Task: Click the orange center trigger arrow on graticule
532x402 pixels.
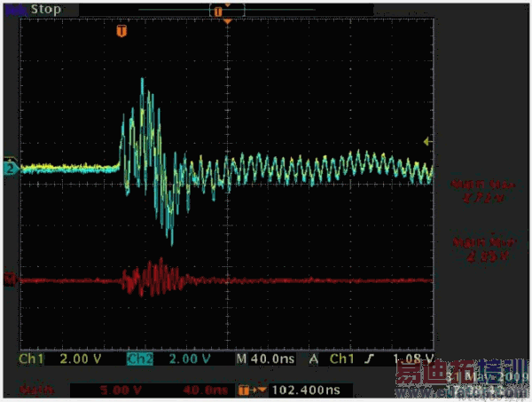Action: click(227, 21)
